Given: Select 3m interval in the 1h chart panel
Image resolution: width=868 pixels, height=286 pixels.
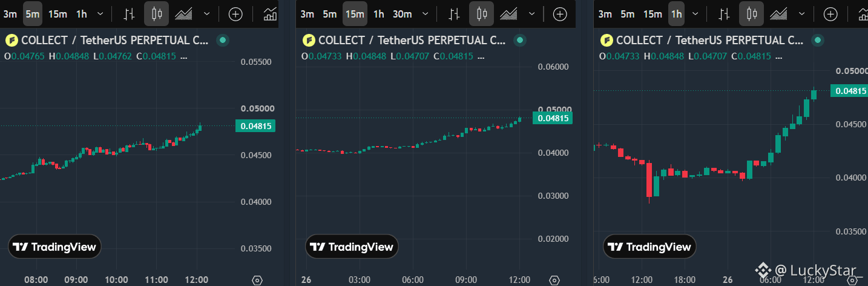Looking at the screenshot, I should point(605,14).
